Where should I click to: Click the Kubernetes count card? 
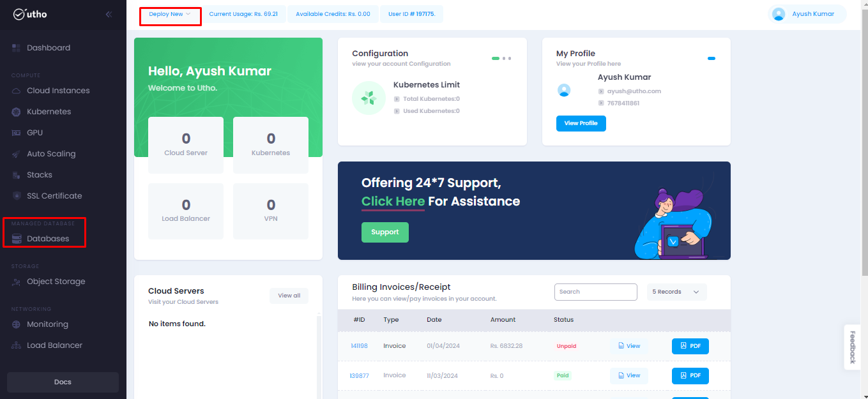point(271,145)
